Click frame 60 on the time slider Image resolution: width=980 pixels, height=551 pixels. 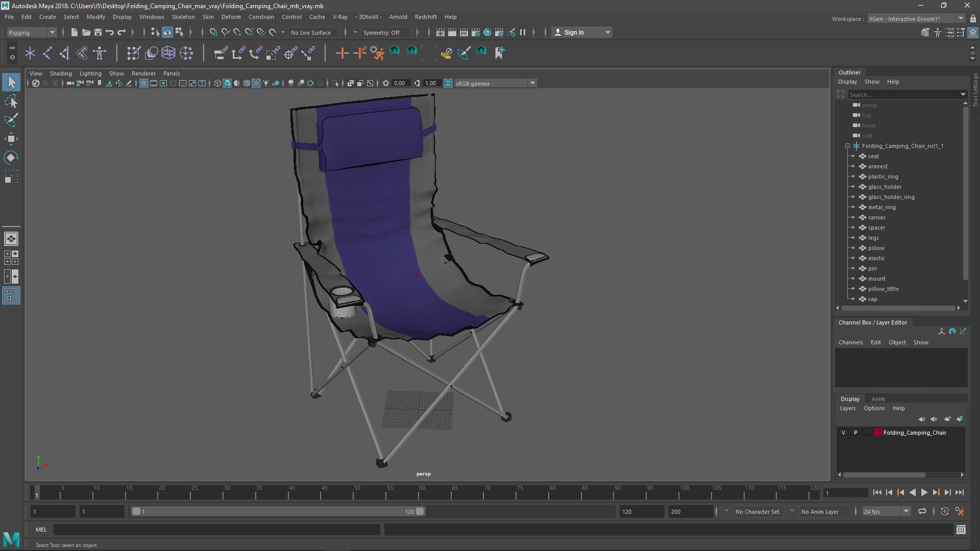pyautogui.click(x=422, y=493)
